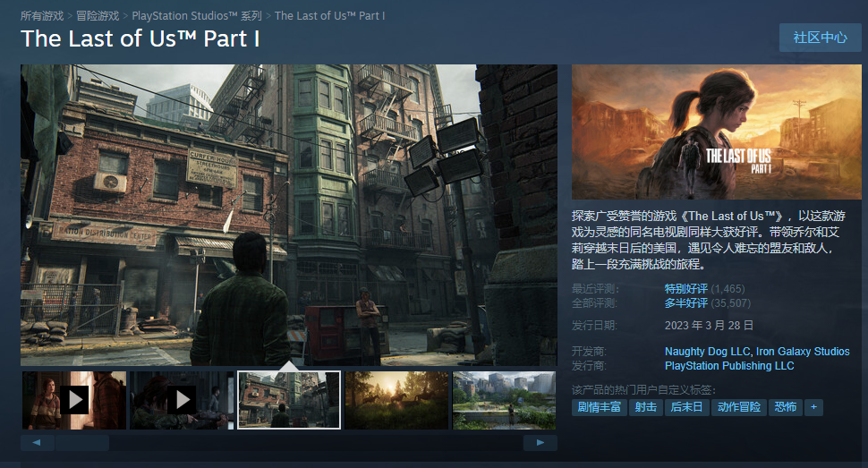868x468 pixels.
Task: Open publisher PlayStation Publishing LLC link
Action: [x=729, y=365]
